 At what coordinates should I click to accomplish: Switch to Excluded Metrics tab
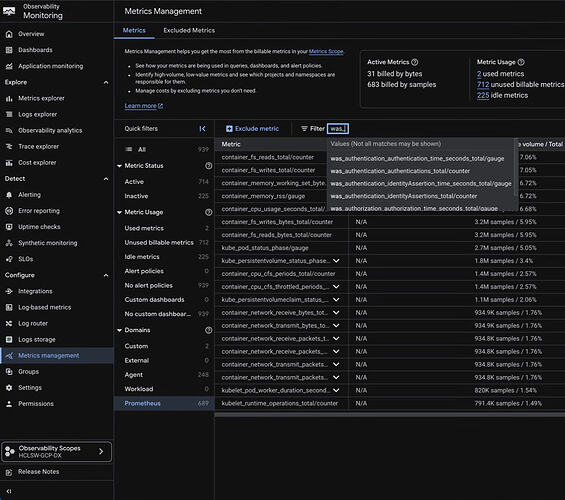pyautogui.click(x=189, y=31)
